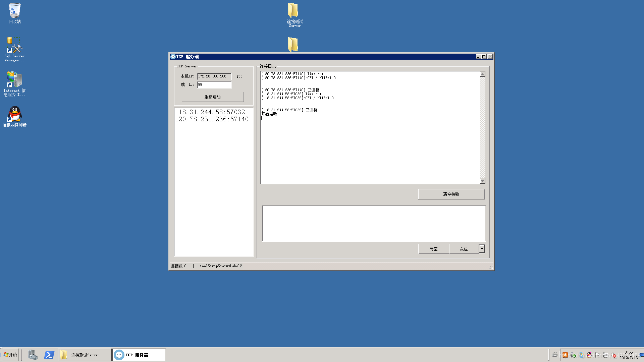
Task: Click the 重新启动 restart button
Action: click(x=213, y=97)
